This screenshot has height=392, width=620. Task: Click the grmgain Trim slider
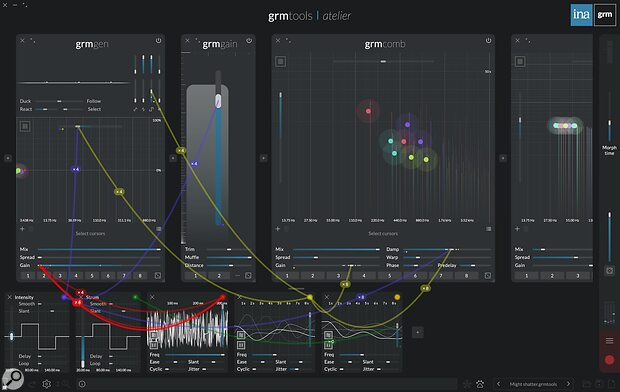(229, 250)
